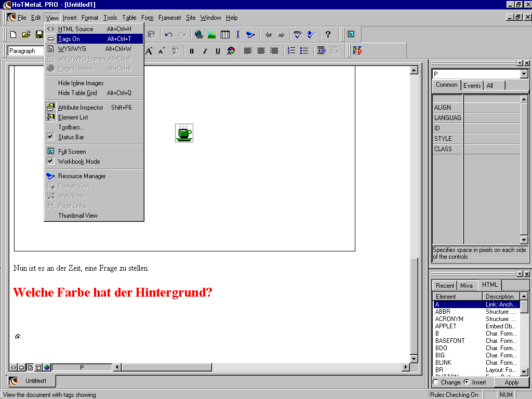Switch to HTML Source view icon in bottom bar
This screenshot has width=532, height=399.
(14, 367)
